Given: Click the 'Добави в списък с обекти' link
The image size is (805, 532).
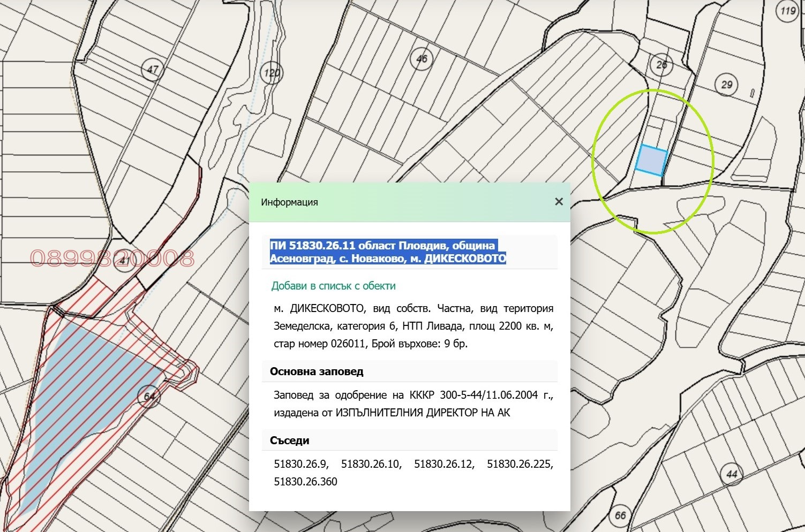Looking at the screenshot, I should [x=333, y=286].
